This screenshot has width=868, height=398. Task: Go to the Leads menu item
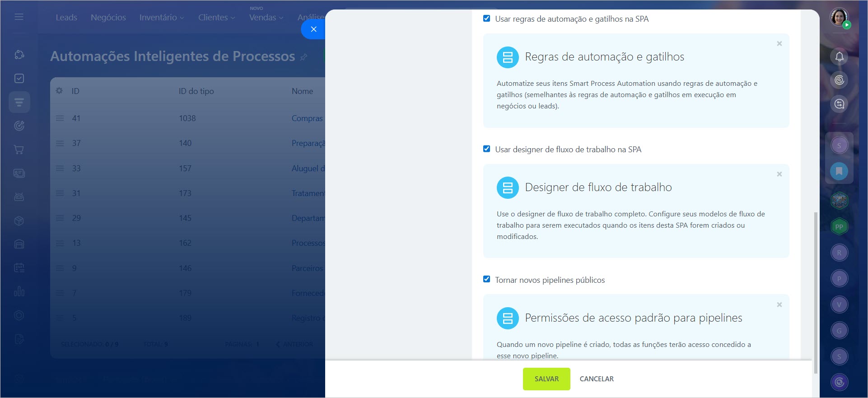66,18
